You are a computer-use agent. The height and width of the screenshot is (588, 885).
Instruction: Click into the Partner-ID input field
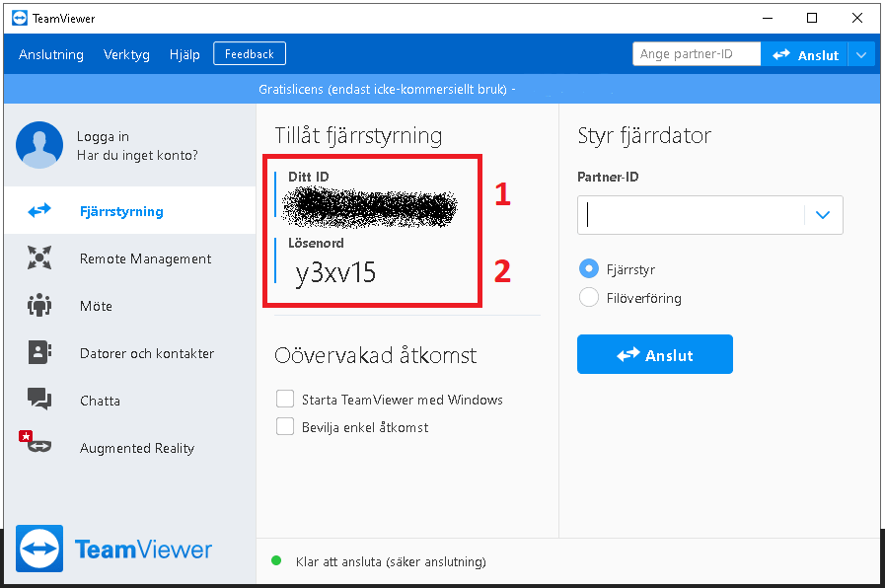tap(691, 215)
